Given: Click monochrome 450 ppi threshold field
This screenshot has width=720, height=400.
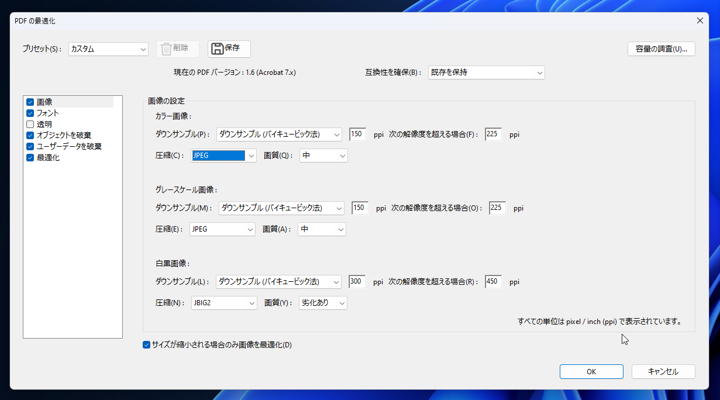Looking at the screenshot, I should (x=493, y=281).
